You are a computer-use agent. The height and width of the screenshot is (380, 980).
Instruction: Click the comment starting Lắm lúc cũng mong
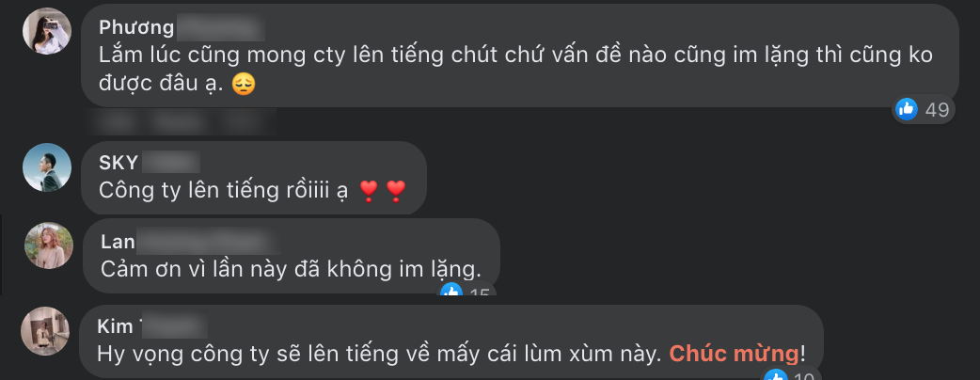point(515,70)
